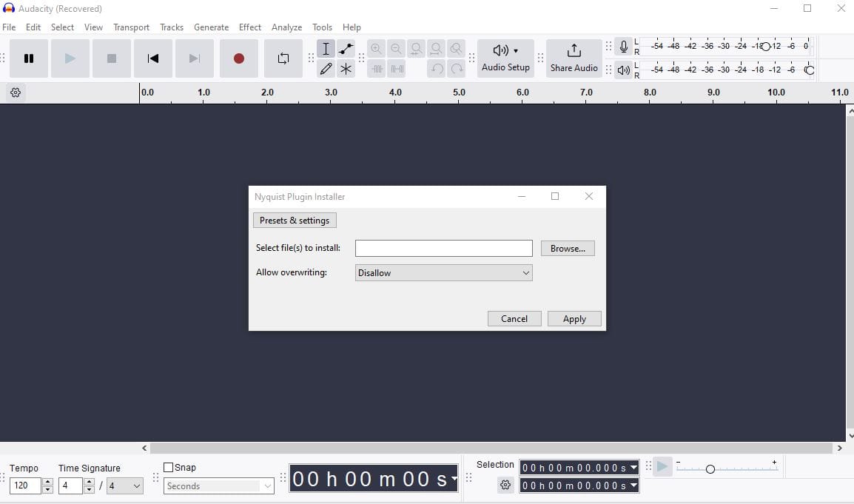Click the vertical scrollbar down arrow

pos(850,436)
